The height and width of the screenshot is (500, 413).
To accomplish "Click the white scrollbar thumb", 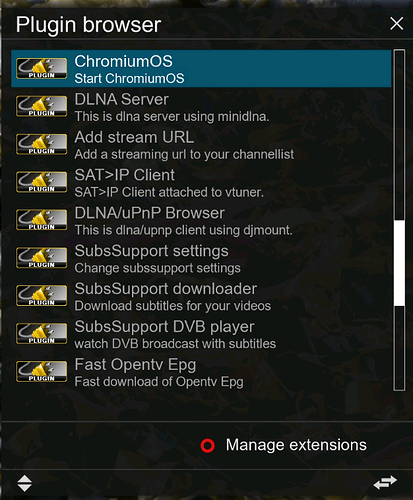I will [399, 263].
